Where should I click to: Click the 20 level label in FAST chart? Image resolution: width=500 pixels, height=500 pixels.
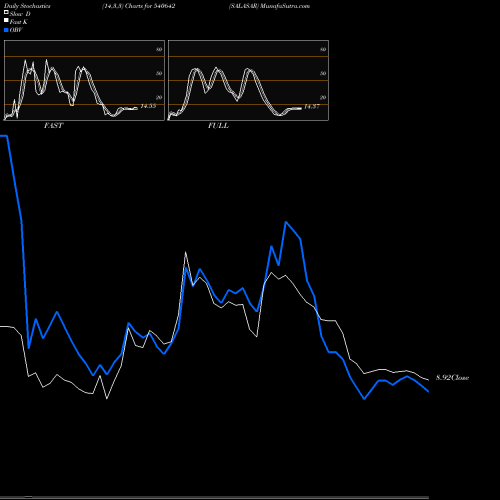tap(159, 97)
